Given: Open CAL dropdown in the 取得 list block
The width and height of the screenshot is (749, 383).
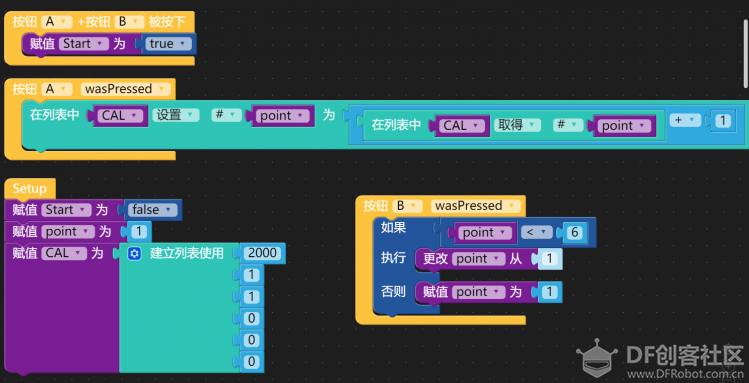Looking at the screenshot, I should pos(461,126).
